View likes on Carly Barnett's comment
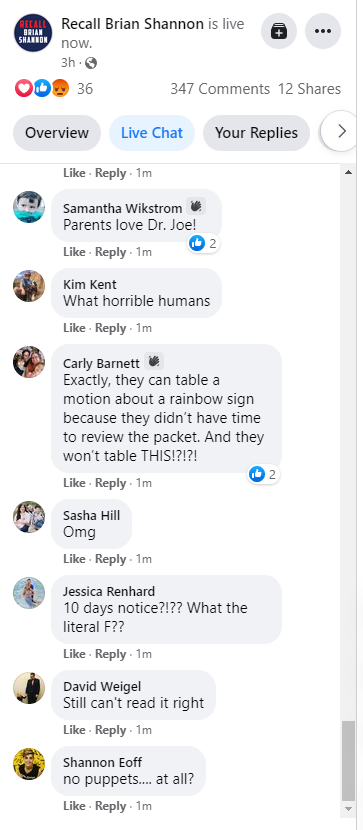The width and height of the screenshot is (363, 830). (x=264, y=474)
